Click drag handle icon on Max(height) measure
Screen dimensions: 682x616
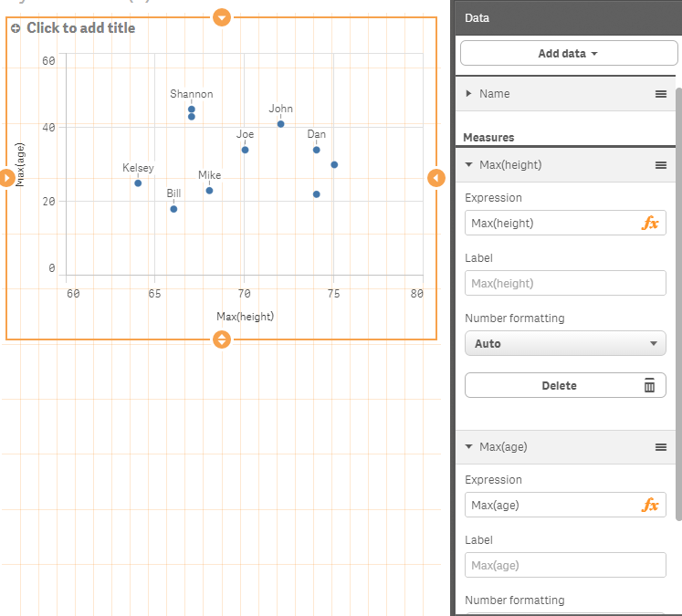661,165
